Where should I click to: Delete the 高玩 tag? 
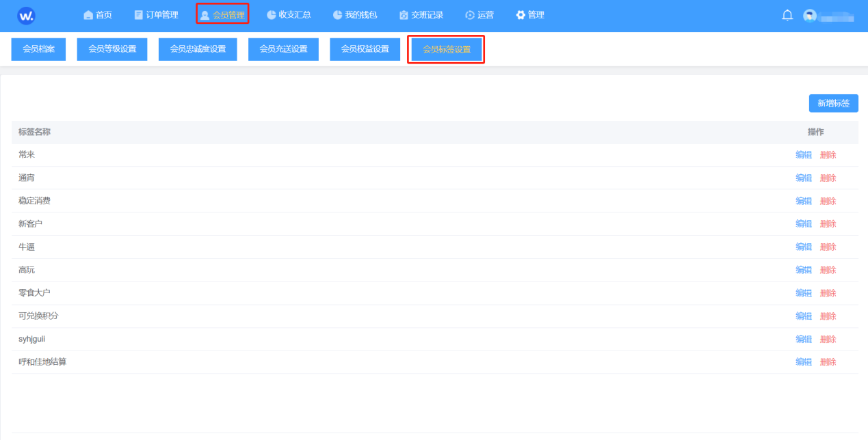tap(828, 270)
